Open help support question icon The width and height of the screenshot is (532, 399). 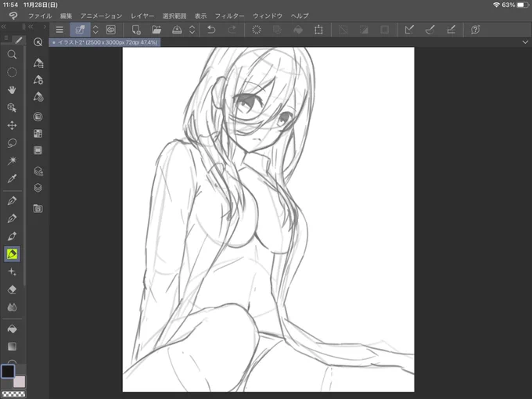(476, 30)
